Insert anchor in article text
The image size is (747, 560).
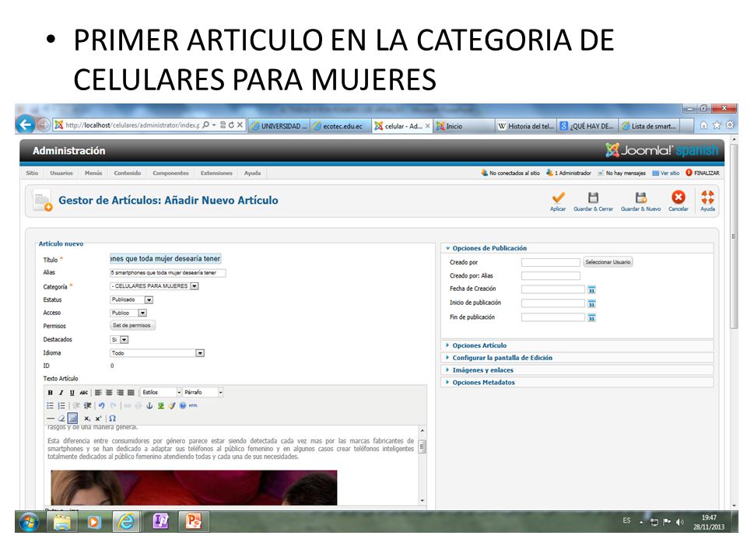click(x=149, y=406)
